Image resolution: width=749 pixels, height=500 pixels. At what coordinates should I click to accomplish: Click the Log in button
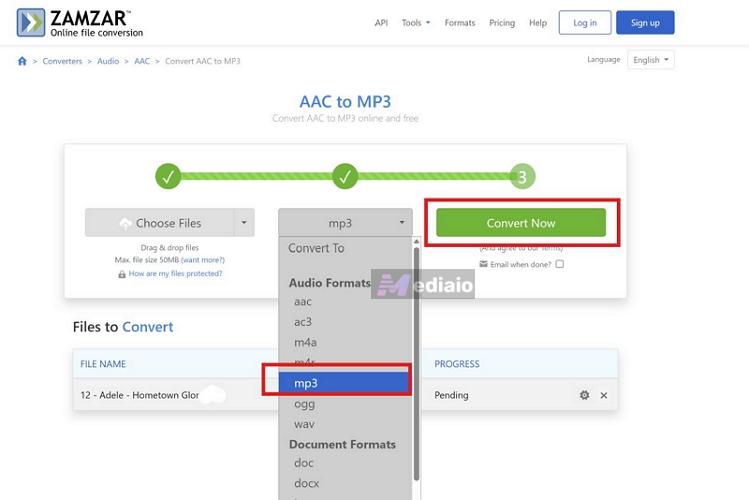[x=585, y=22]
